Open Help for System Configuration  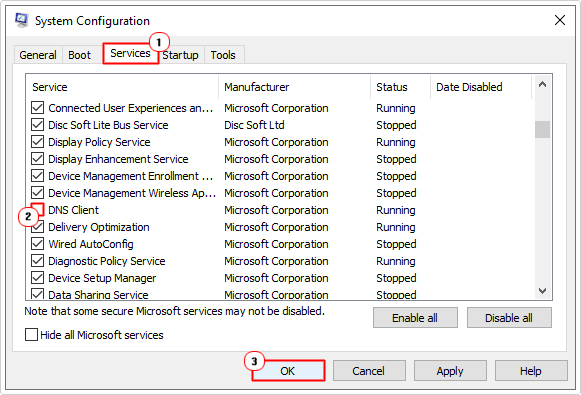531,371
